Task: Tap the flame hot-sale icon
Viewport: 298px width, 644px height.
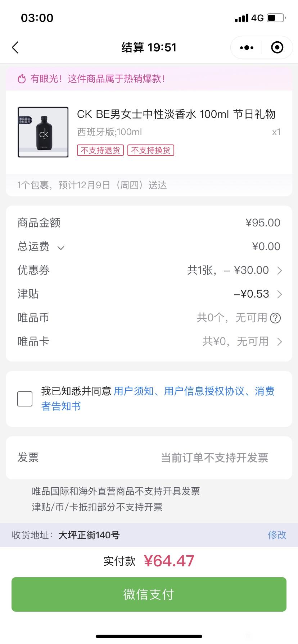Action: [22, 79]
